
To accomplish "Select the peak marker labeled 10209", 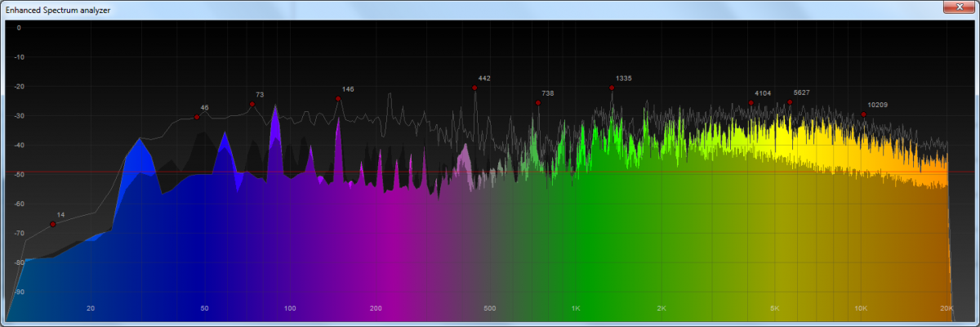I will coord(863,114).
